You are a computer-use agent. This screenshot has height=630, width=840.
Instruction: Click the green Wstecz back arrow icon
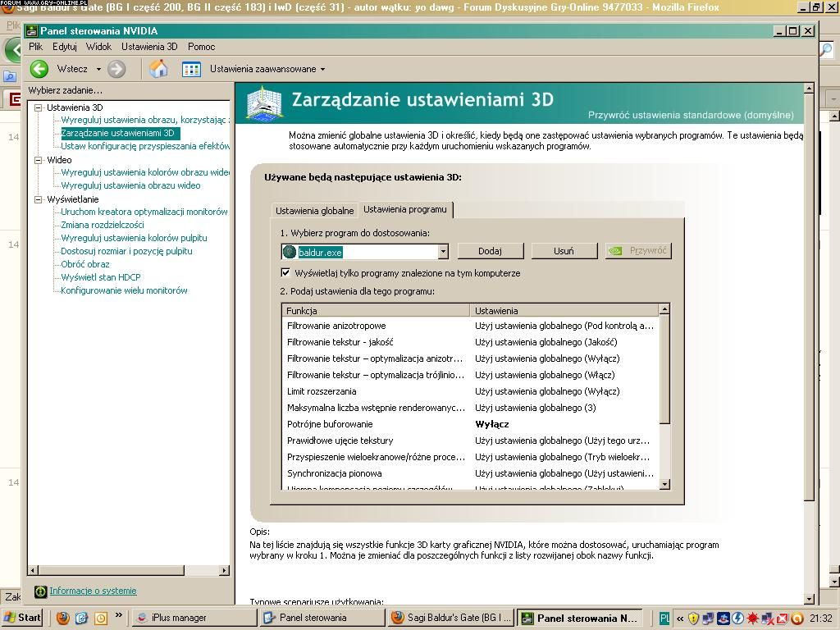point(39,69)
